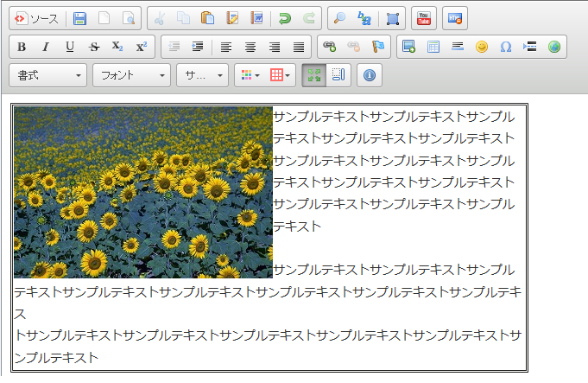
Task: Expand the font size dropdown
Action: pyautogui.click(x=203, y=75)
